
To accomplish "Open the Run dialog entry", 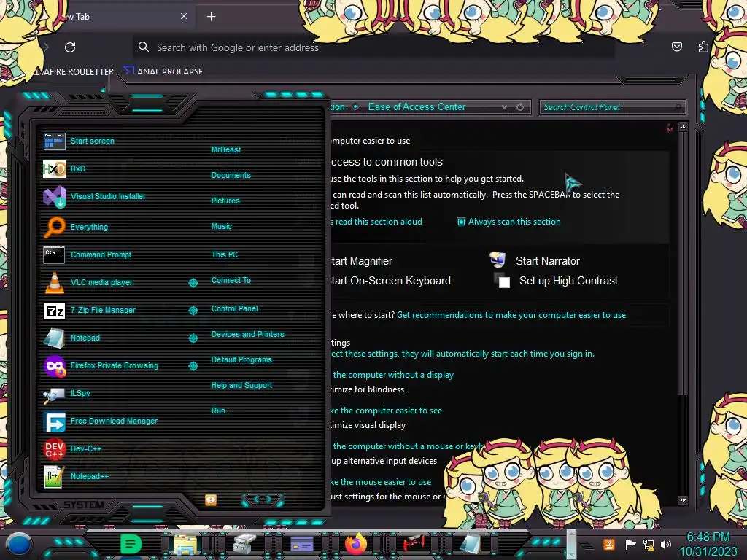I will click(x=222, y=411).
